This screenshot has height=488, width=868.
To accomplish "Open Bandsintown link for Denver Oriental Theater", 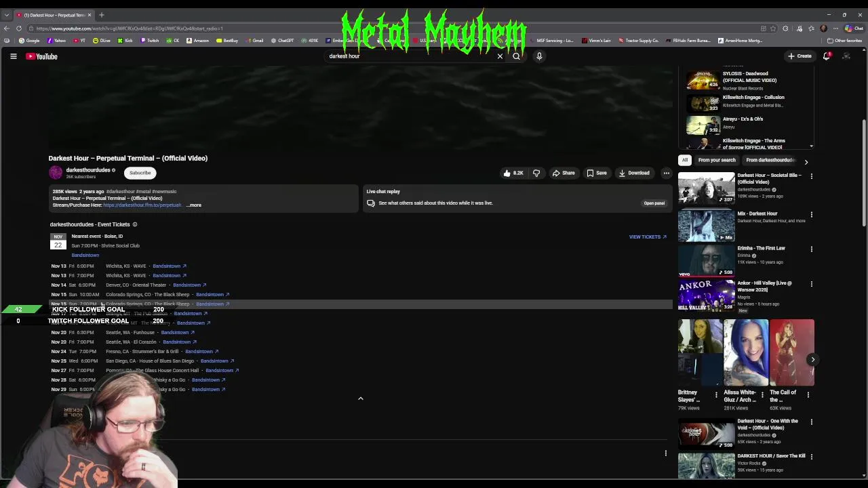I will click(189, 285).
